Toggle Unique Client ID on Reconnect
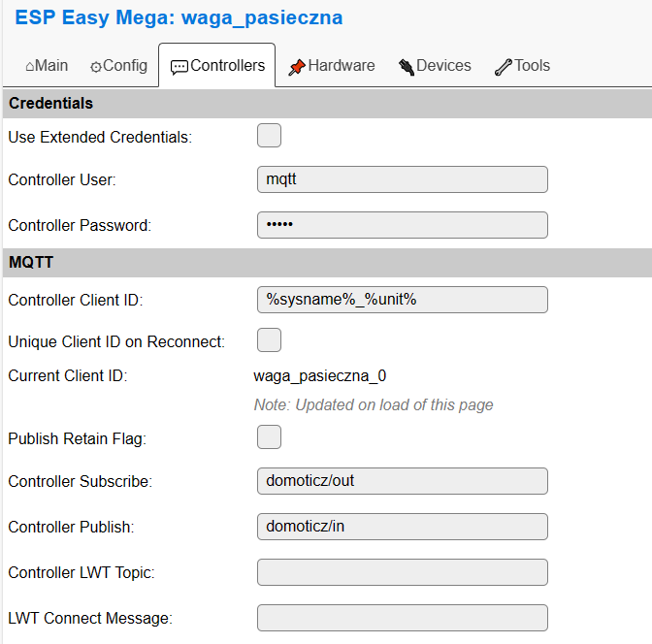 (269, 340)
